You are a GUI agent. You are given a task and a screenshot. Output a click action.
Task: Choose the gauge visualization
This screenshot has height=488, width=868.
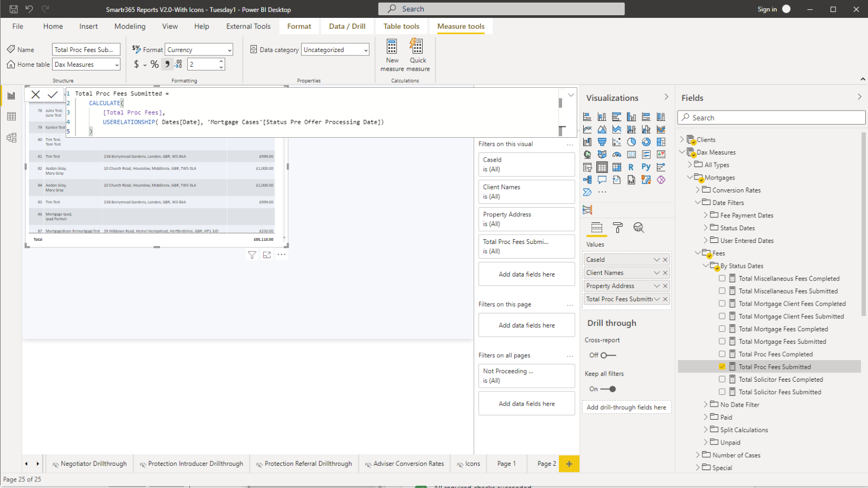coord(617,155)
